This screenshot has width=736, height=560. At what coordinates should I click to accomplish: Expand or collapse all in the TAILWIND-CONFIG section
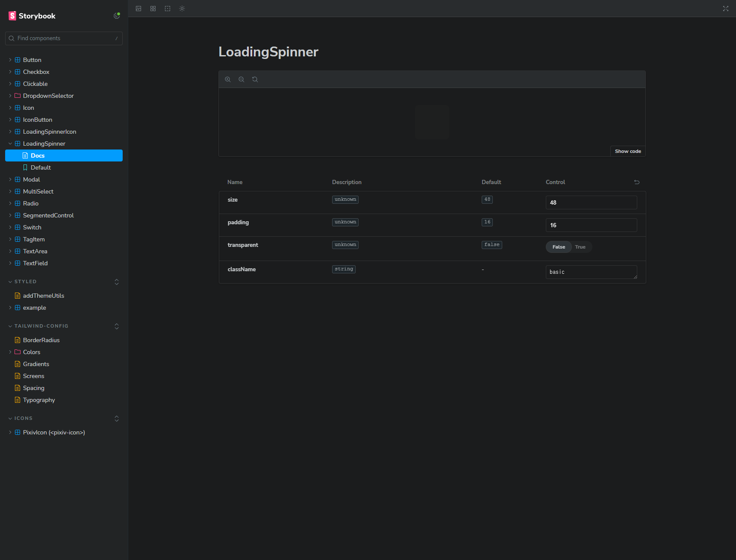117,326
